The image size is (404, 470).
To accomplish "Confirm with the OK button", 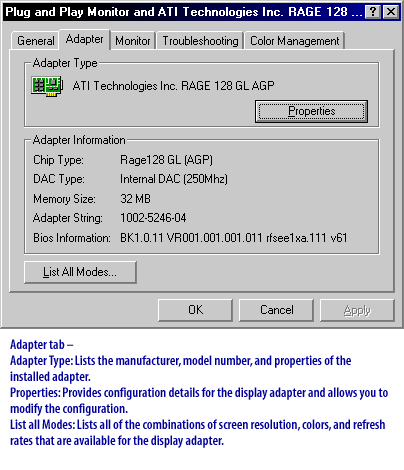I will click(x=195, y=310).
